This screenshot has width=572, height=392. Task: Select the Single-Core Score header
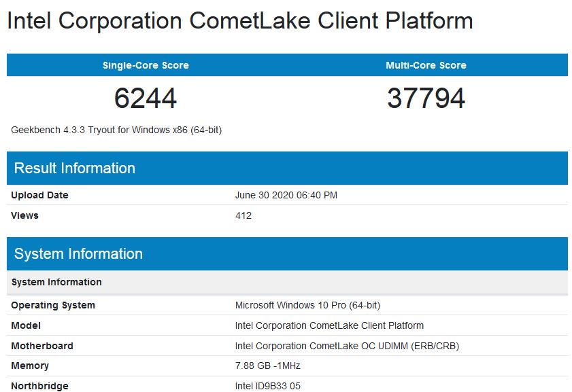pyautogui.click(x=146, y=65)
